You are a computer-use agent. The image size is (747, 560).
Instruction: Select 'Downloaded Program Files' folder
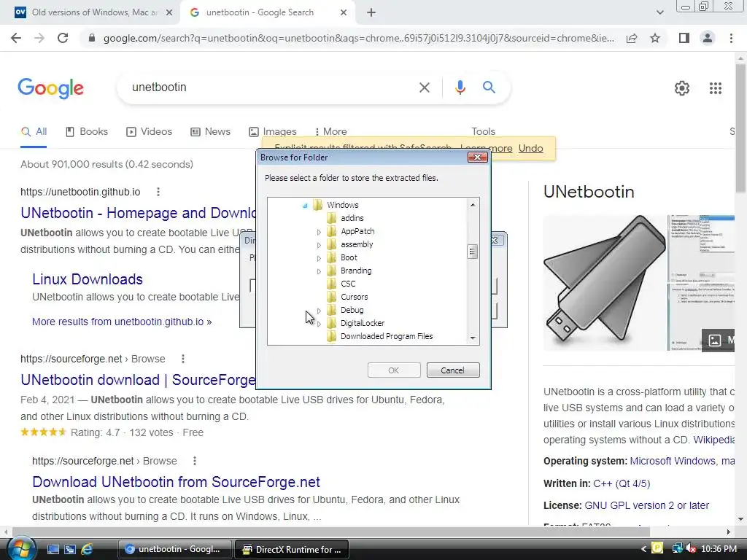387,336
